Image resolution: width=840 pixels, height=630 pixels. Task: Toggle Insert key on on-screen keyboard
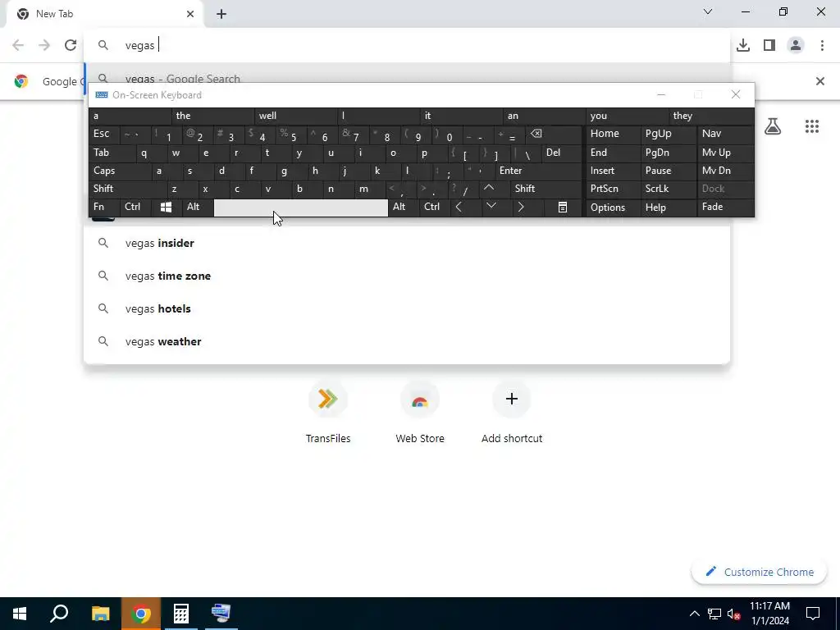613,171
